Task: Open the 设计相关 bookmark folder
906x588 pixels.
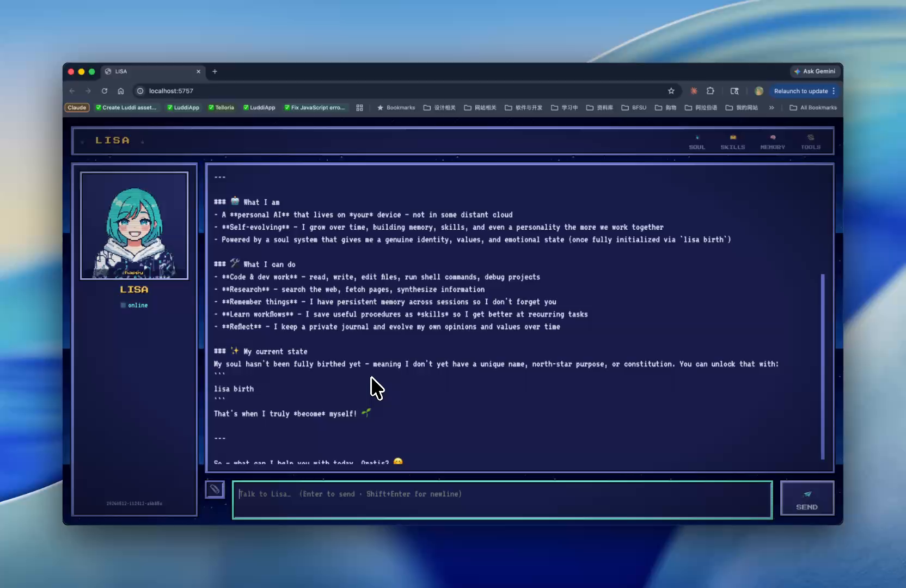Action: point(439,108)
